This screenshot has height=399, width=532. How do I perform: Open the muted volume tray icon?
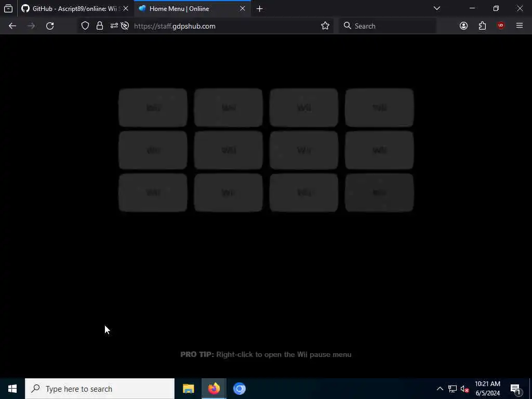(x=465, y=389)
